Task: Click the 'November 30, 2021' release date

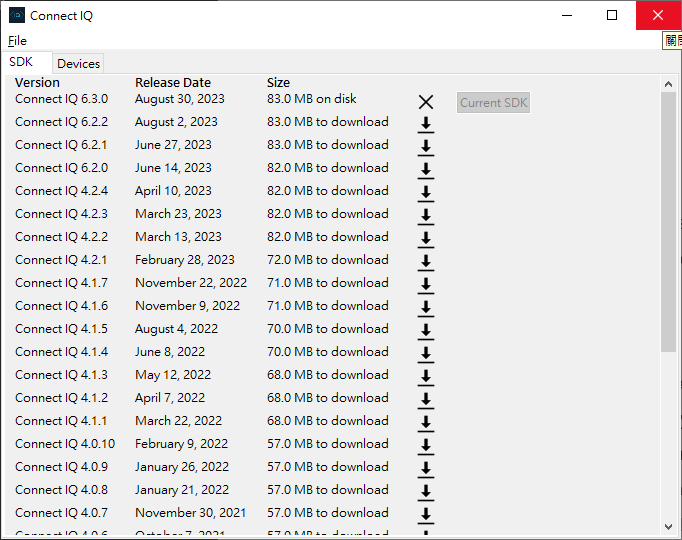Action: click(x=191, y=514)
